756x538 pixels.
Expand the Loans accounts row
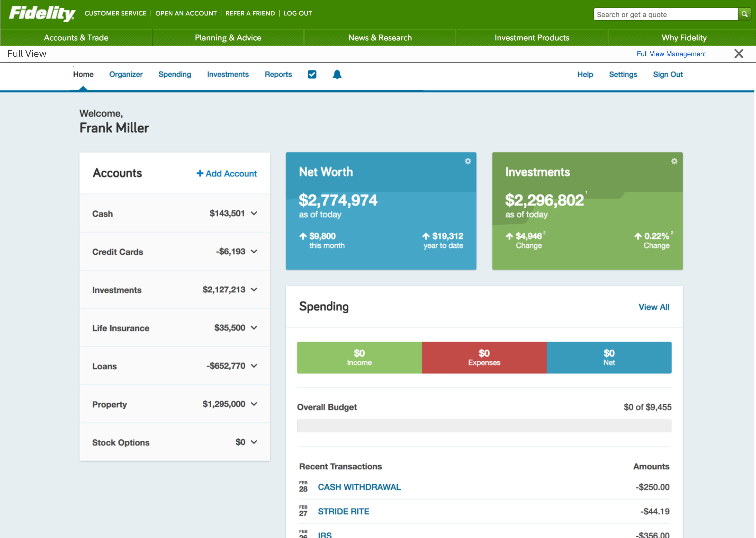tap(254, 366)
